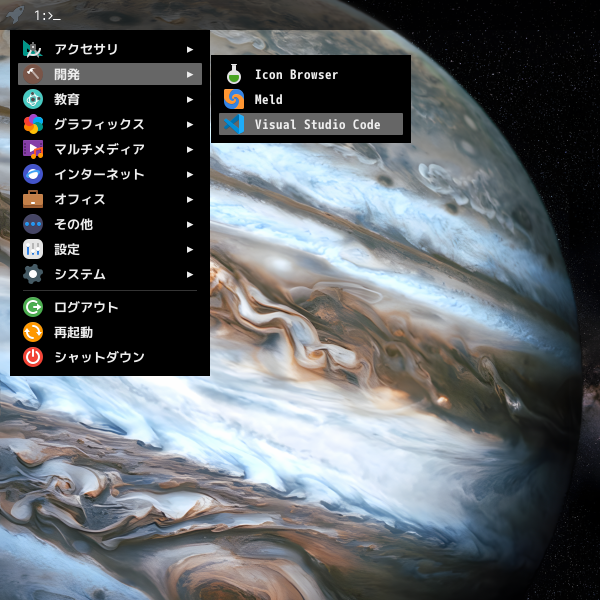Choose ログアウト to log out
Image resolution: width=600 pixels, height=600 pixels.
(x=110, y=307)
